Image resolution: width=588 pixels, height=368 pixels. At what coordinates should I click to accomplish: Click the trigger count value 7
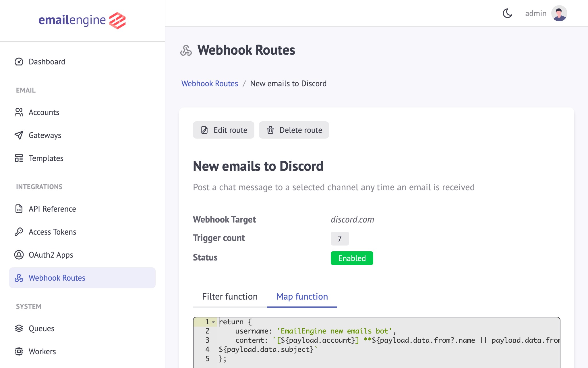pos(340,239)
